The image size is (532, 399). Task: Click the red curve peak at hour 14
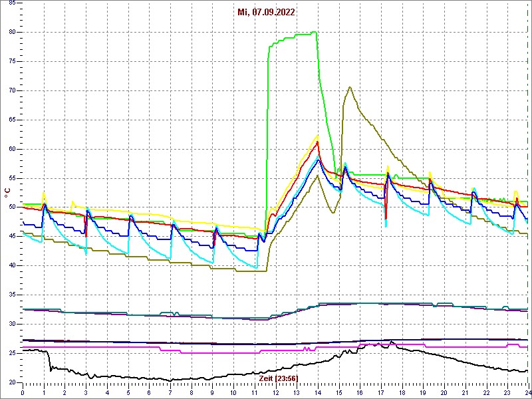[x=318, y=142]
